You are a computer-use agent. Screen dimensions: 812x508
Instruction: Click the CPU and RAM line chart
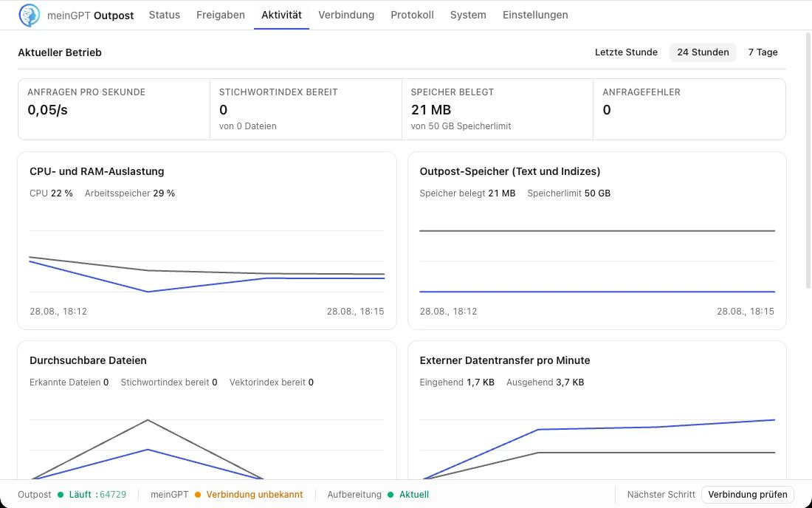207,261
